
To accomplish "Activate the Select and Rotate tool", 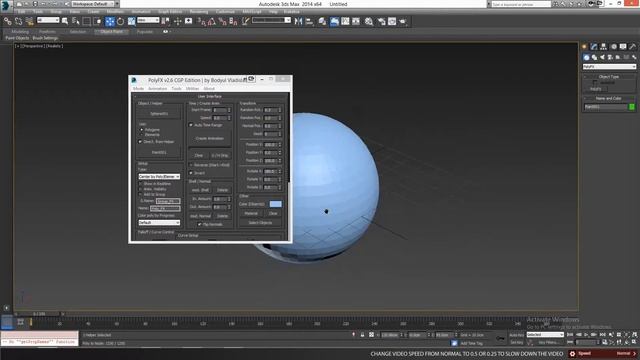I will tap(120, 21).
